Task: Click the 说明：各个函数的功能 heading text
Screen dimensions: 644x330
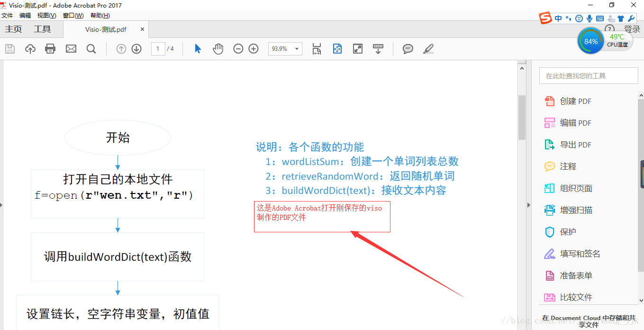Action: click(x=310, y=147)
